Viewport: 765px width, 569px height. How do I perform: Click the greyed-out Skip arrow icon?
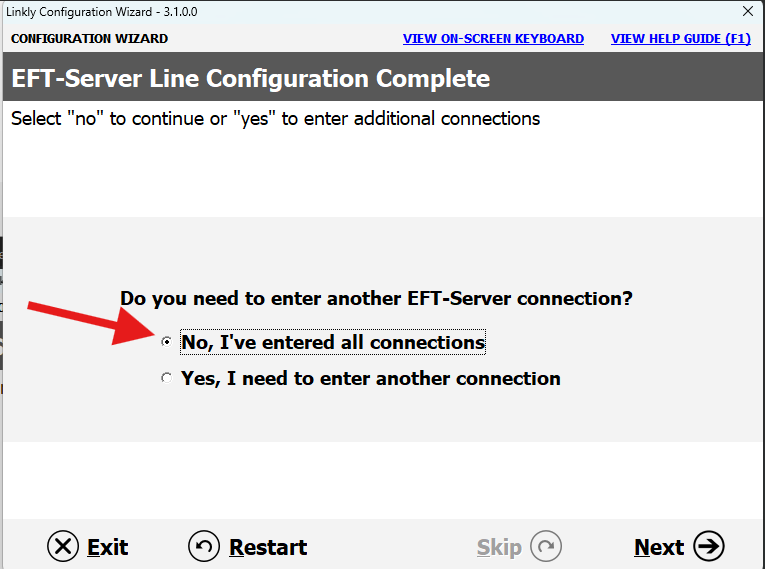coord(546,546)
